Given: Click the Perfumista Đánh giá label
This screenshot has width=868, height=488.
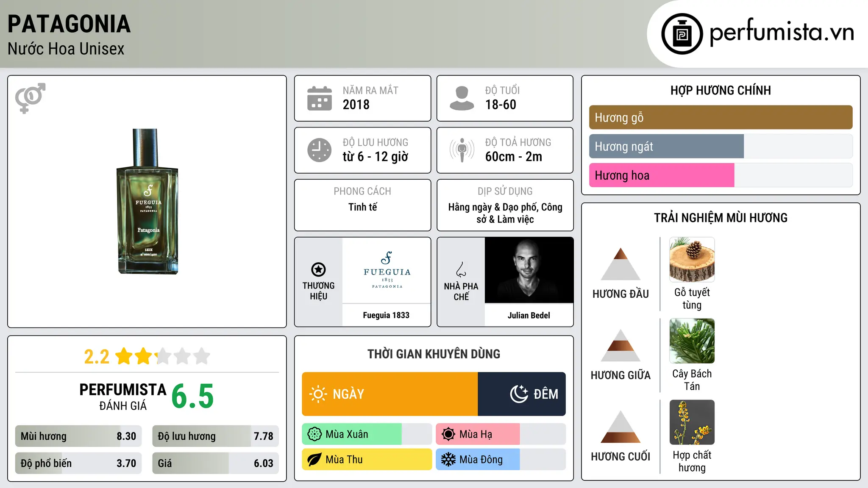Looking at the screenshot, I should [123, 396].
